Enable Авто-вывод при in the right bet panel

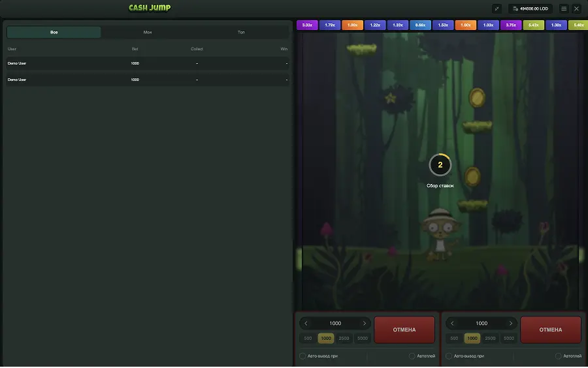[449, 356]
